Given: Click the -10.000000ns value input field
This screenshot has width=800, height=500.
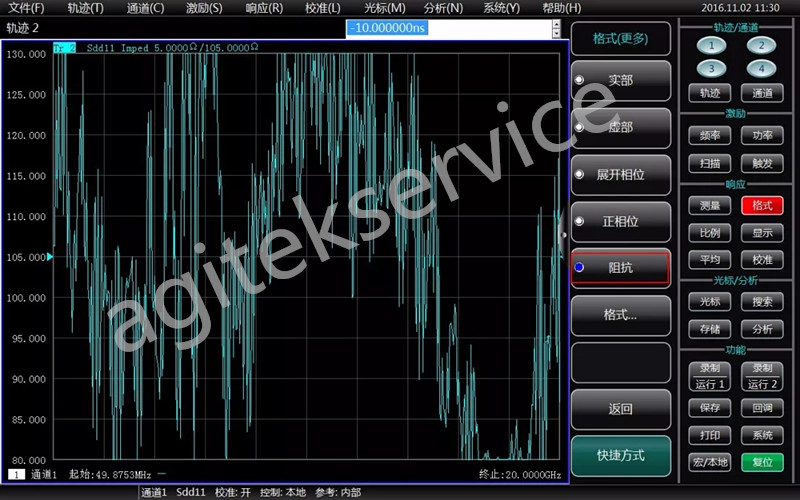Looking at the screenshot, I should click(448, 28).
